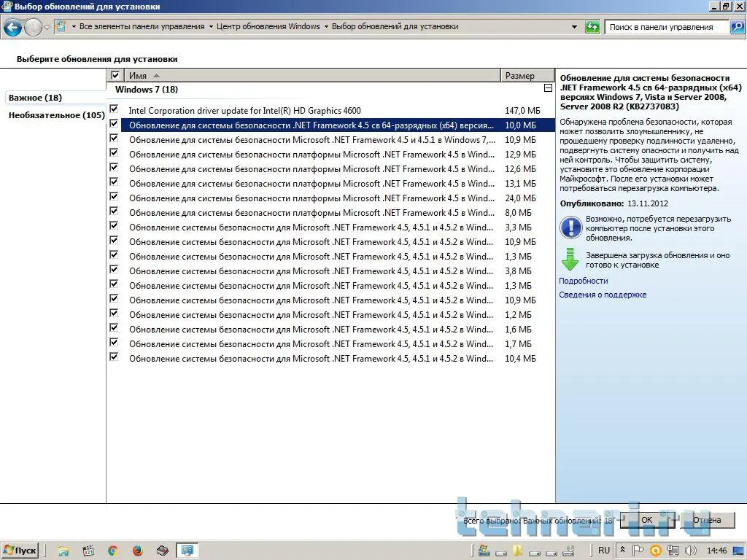
Task: Click the 'Поиск в панели управления' search field
Action: pyautogui.click(x=667, y=27)
